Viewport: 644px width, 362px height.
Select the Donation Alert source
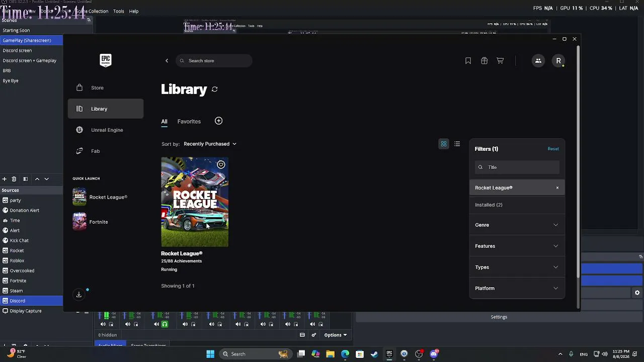pyautogui.click(x=32, y=211)
